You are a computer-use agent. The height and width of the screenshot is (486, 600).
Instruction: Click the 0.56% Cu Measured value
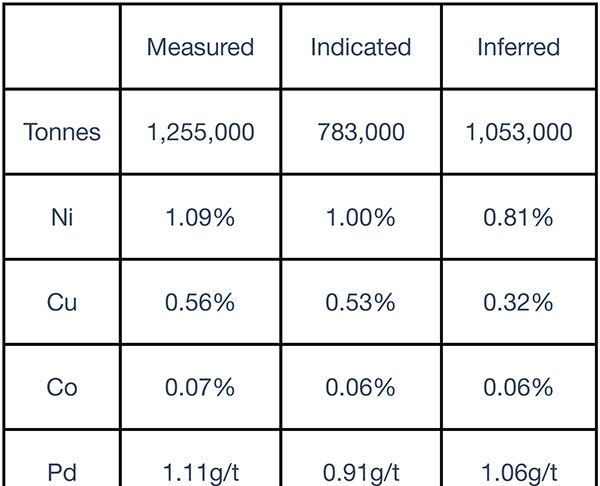200,302
